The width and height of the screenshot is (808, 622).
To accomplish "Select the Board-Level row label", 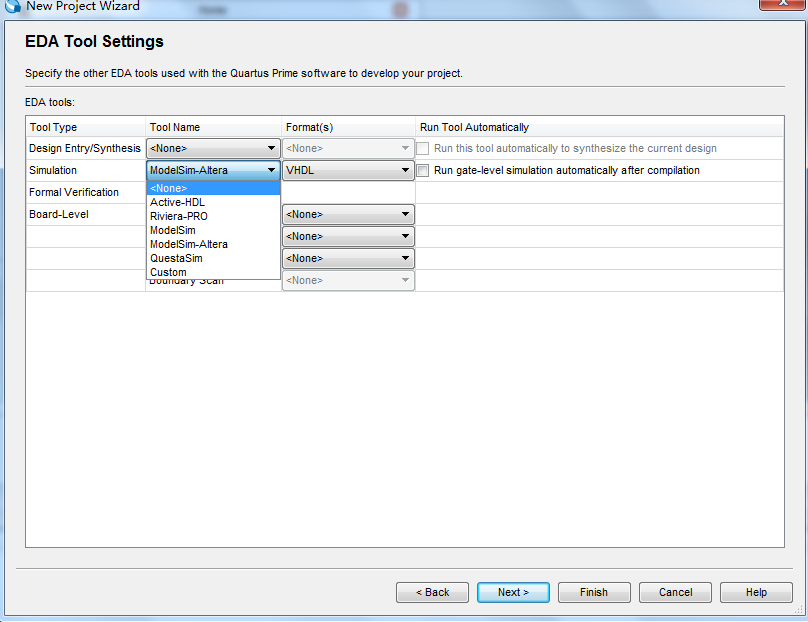I will pyautogui.click(x=59, y=214).
